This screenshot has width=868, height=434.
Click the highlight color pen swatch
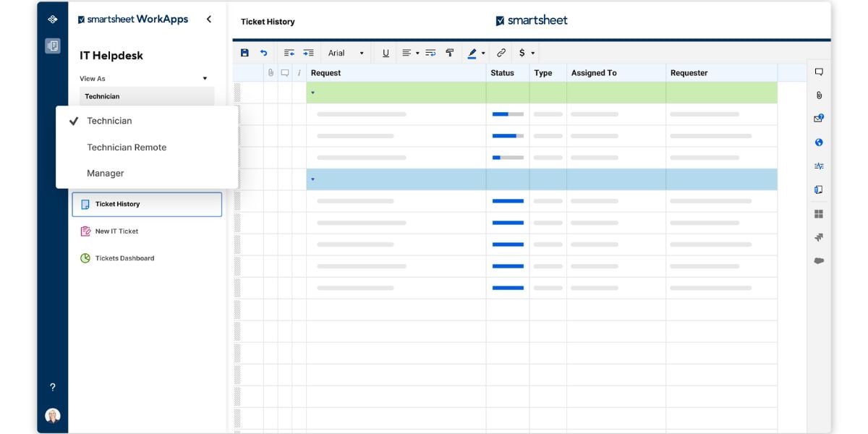tap(472, 53)
